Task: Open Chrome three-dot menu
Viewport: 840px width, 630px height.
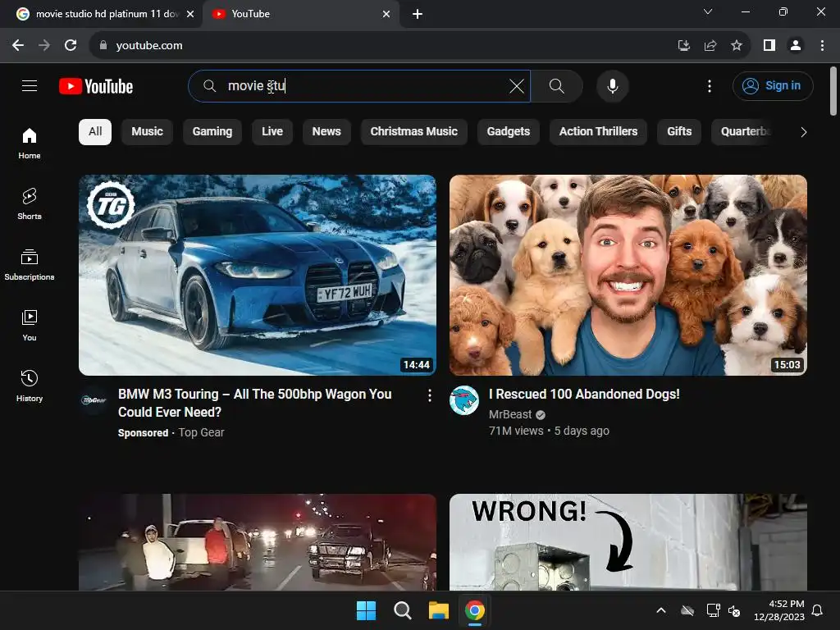Action: click(822, 46)
